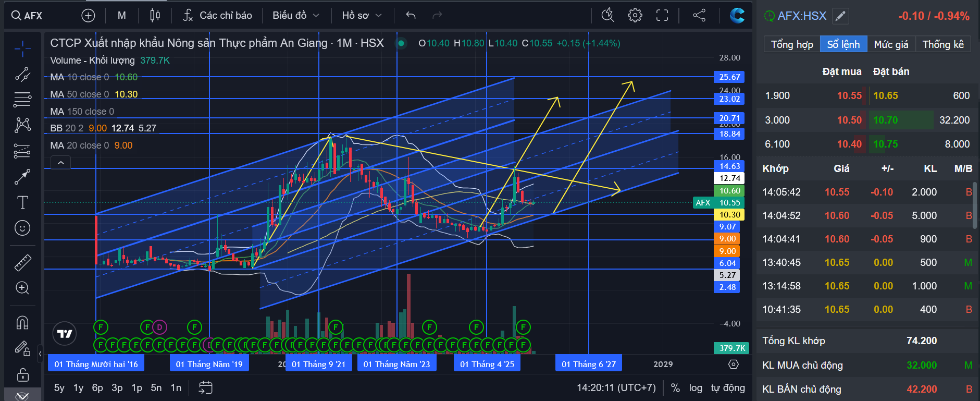Image resolution: width=980 pixels, height=401 pixels.
Task: Collapse the left drawing toolbar
Action: (40, 354)
